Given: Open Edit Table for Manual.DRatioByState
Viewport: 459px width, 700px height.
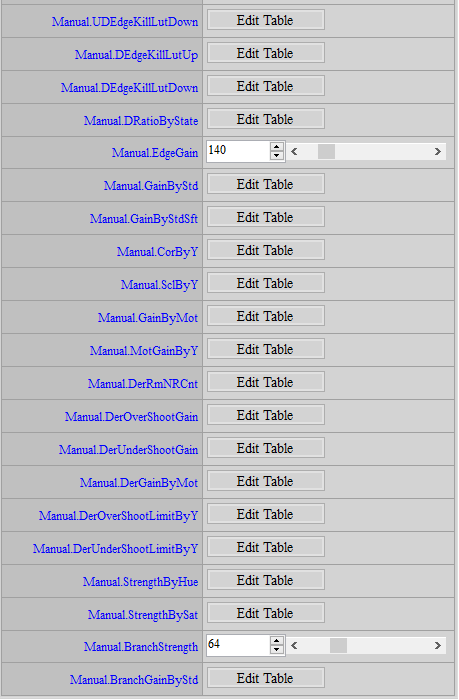Looking at the screenshot, I should (266, 119).
